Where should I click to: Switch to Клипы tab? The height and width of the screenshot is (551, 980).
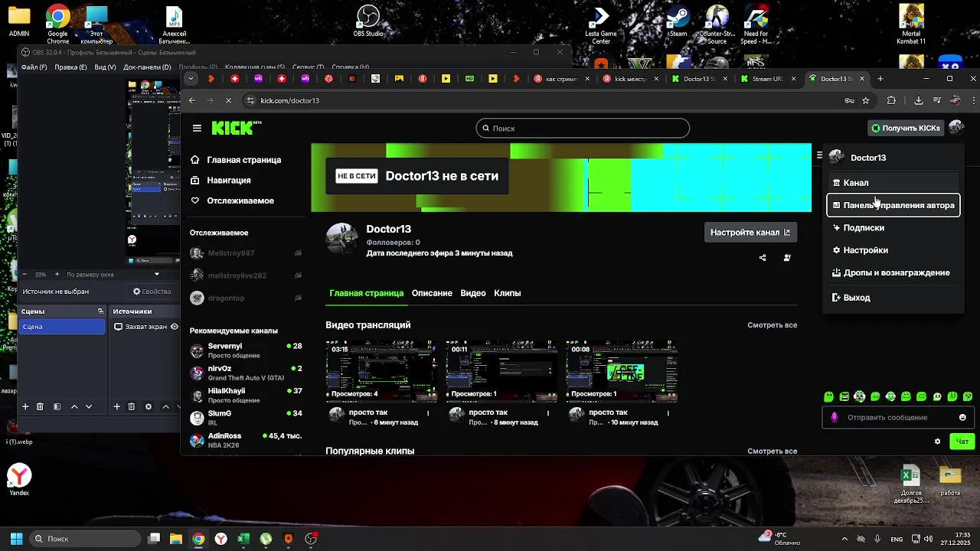(x=508, y=293)
